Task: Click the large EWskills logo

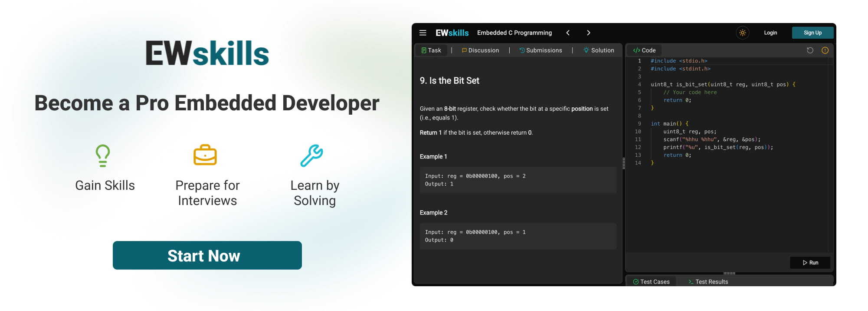Action: [x=207, y=53]
